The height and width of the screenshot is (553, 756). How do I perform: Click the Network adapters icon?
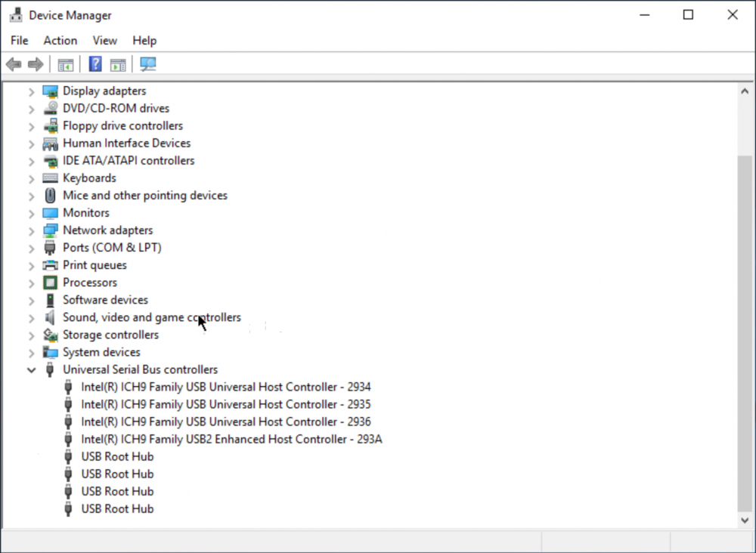pyautogui.click(x=50, y=230)
